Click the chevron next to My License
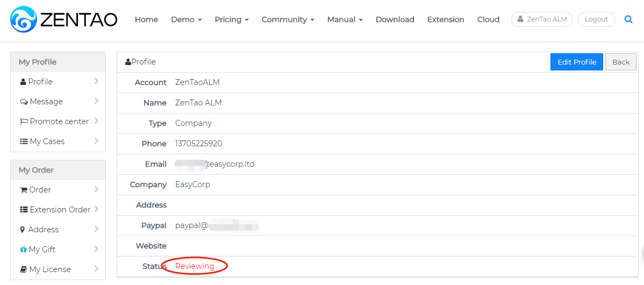The width and height of the screenshot is (644, 285). click(x=97, y=268)
